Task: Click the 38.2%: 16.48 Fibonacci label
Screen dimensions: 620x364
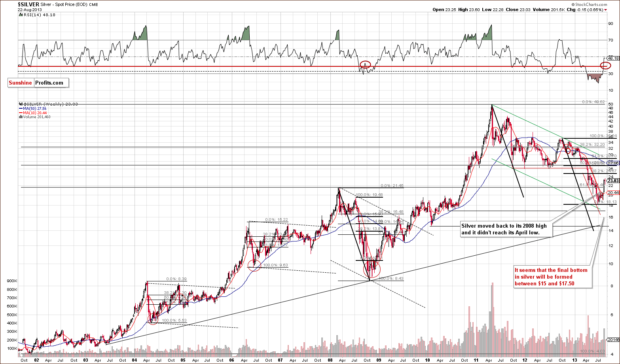Action: click(391, 211)
